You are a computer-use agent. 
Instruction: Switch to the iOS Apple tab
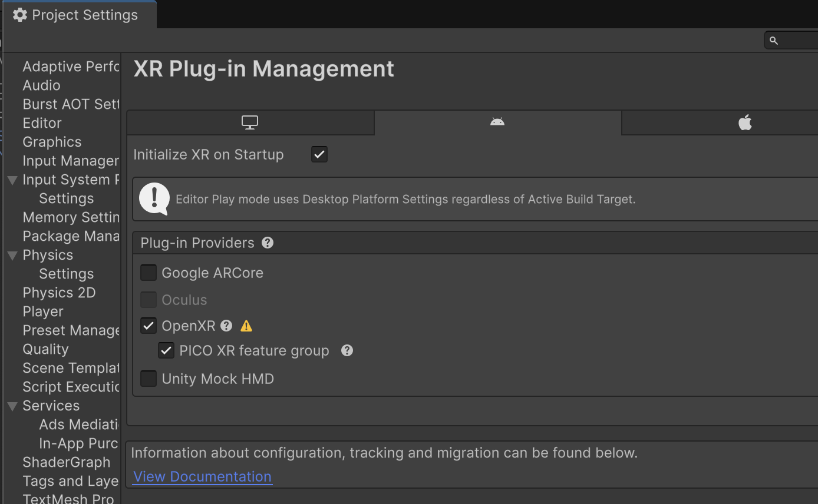point(745,122)
